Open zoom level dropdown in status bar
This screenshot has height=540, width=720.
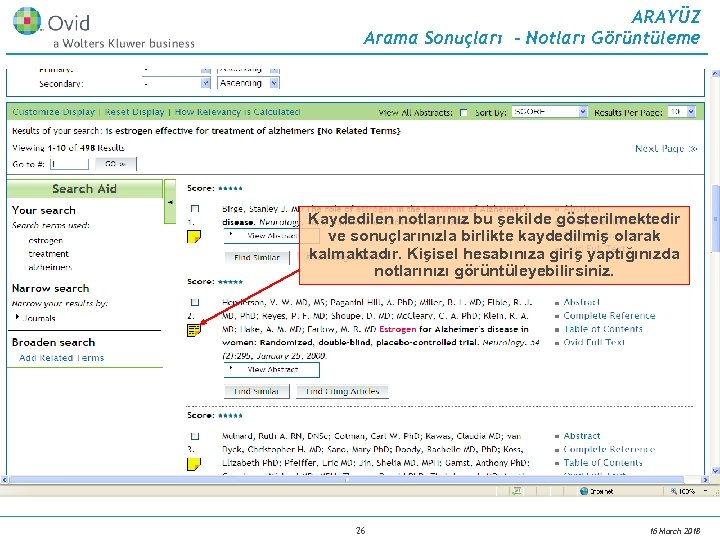(705, 491)
